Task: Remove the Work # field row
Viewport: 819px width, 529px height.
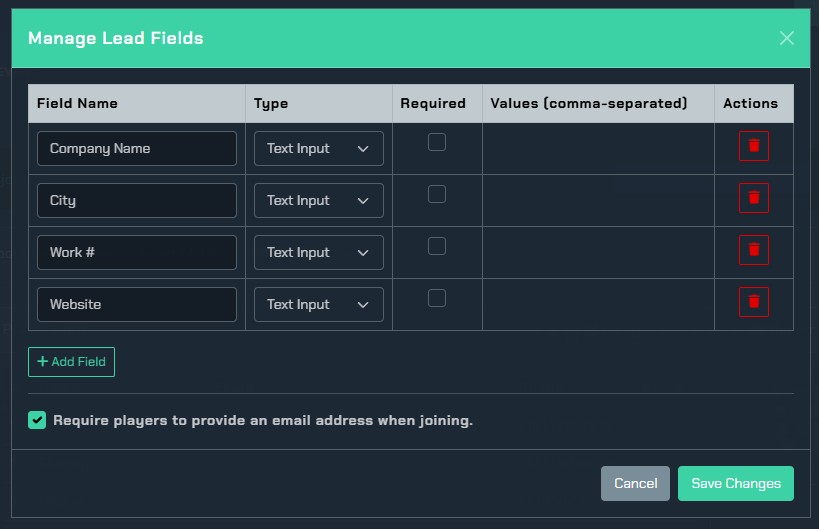Action: tap(753, 250)
